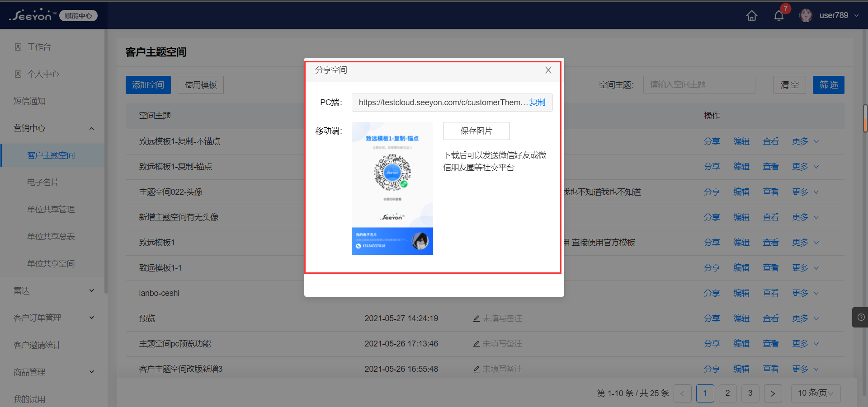
Task: Open 客户邀请统计 in the sidebar
Action: coord(37,345)
